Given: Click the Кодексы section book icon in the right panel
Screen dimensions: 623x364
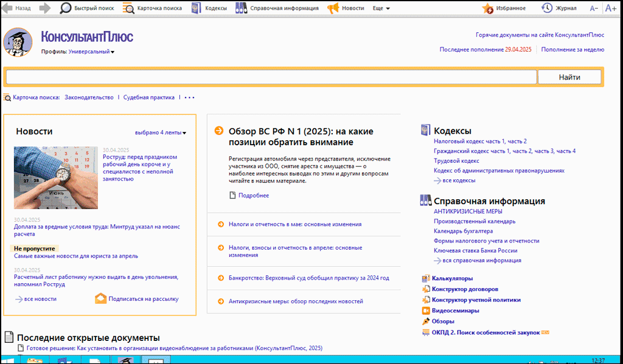Looking at the screenshot, I should 425,130.
